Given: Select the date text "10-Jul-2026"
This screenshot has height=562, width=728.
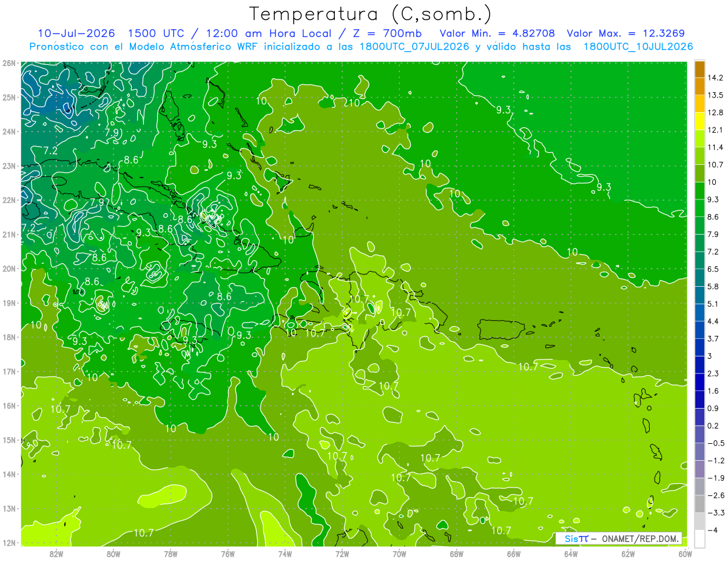Looking at the screenshot, I should (75, 33).
